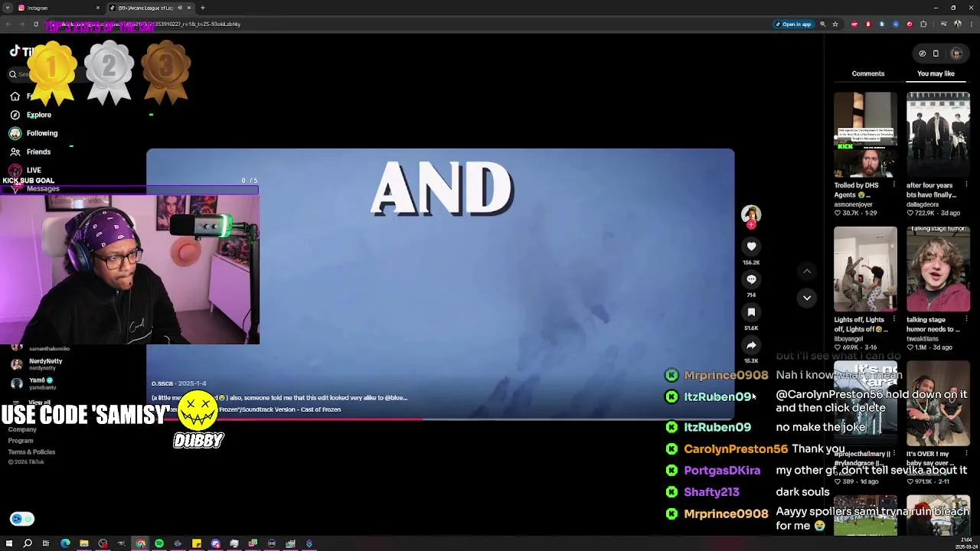
Task: Open the Chrome three-dot menu
Action: 971,24
